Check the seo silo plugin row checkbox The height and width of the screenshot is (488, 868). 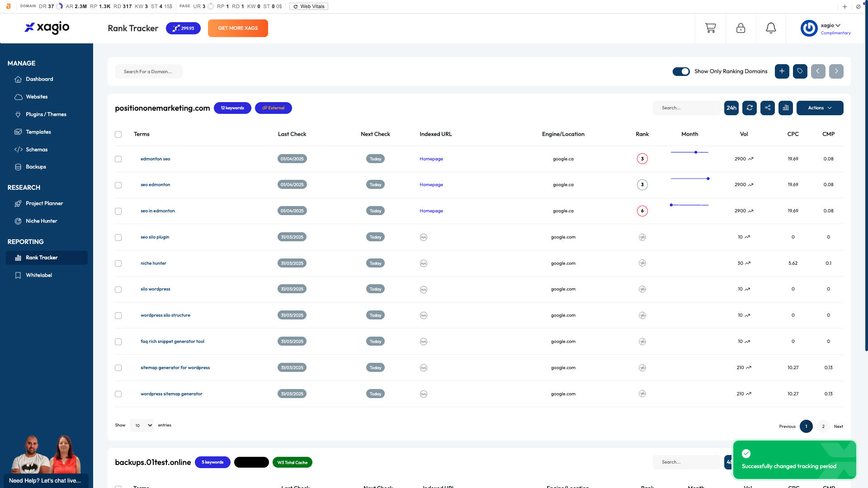(x=118, y=237)
